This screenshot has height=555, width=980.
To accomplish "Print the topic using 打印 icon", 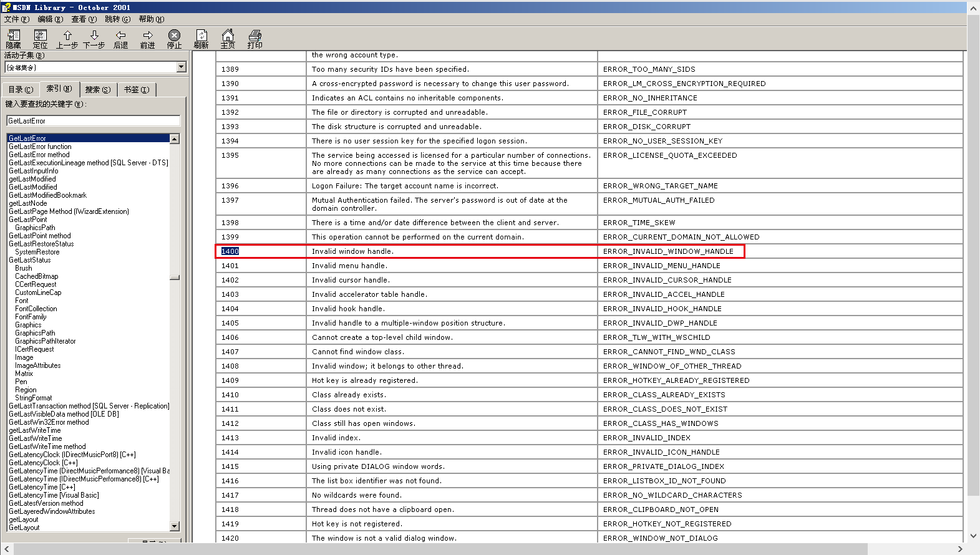I will tap(255, 39).
